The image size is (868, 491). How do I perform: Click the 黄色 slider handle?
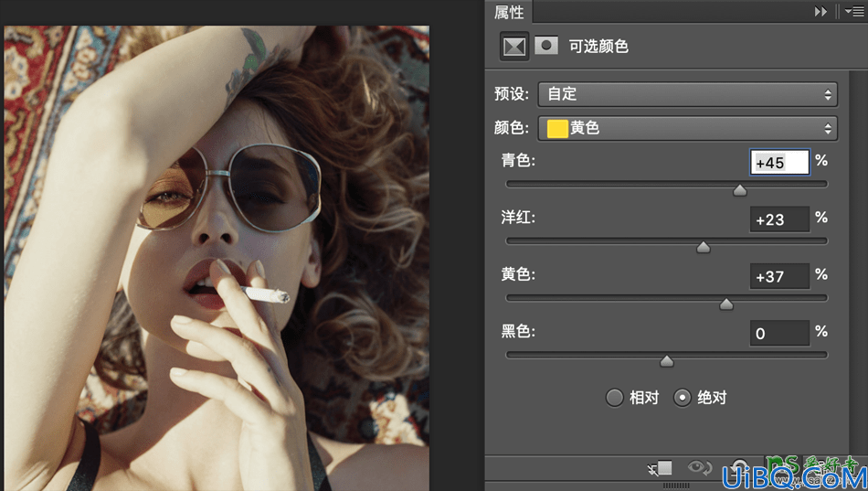point(726,304)
